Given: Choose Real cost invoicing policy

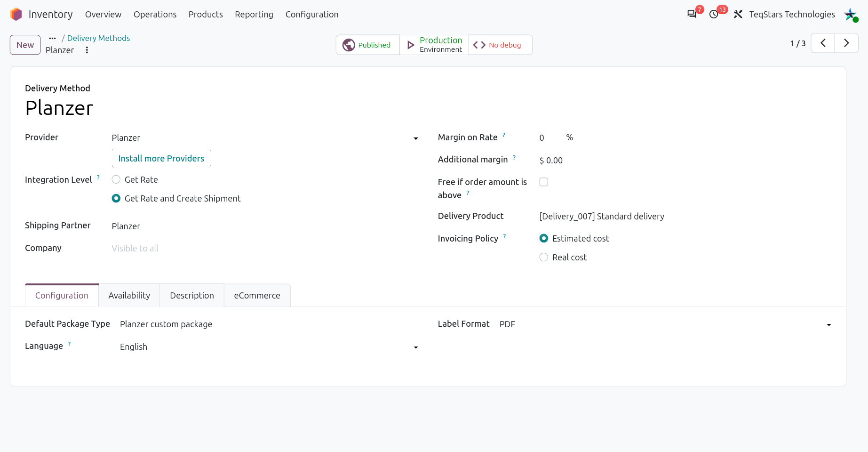Looking at the screenshot, I should (x=544, y=257).
